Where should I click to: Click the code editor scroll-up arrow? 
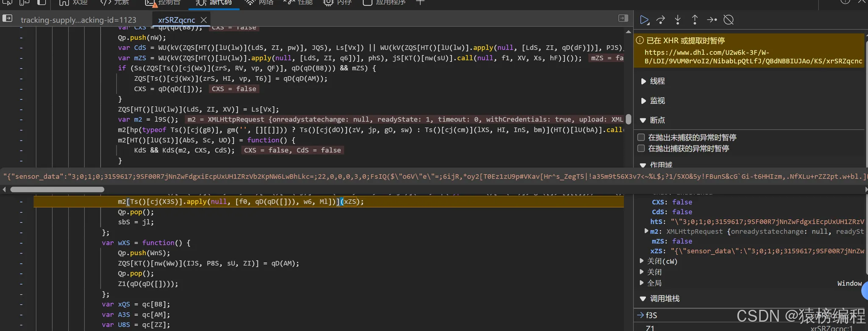[629, 32]
